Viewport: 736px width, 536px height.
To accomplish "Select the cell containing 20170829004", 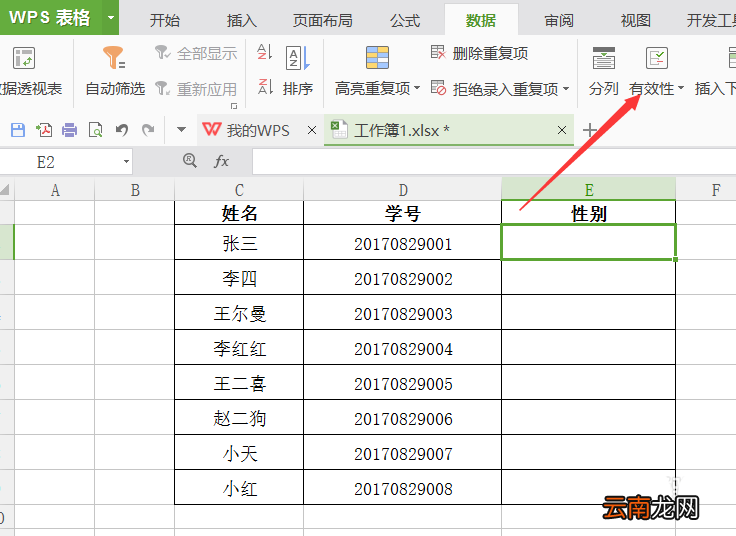I will tap(403, 347).
